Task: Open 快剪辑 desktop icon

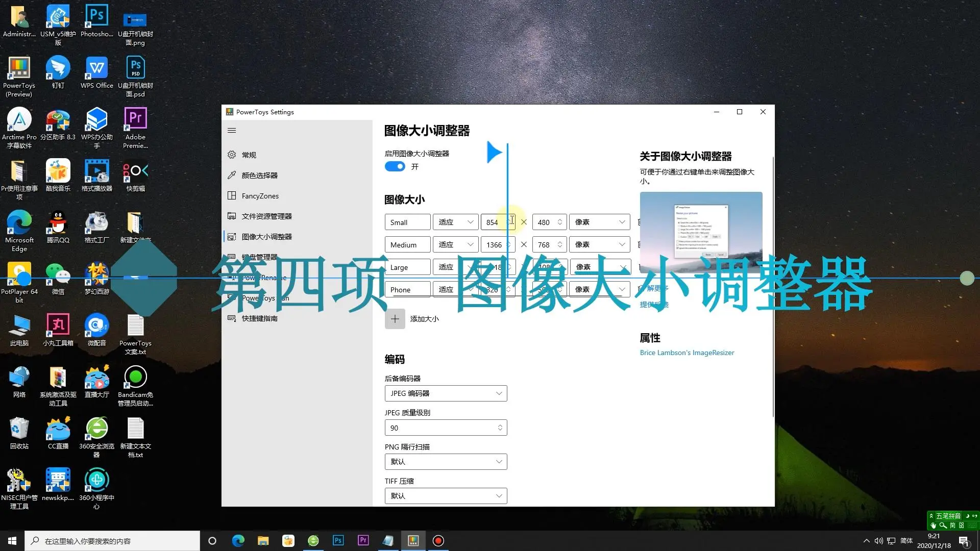Action: coord(135,176)
